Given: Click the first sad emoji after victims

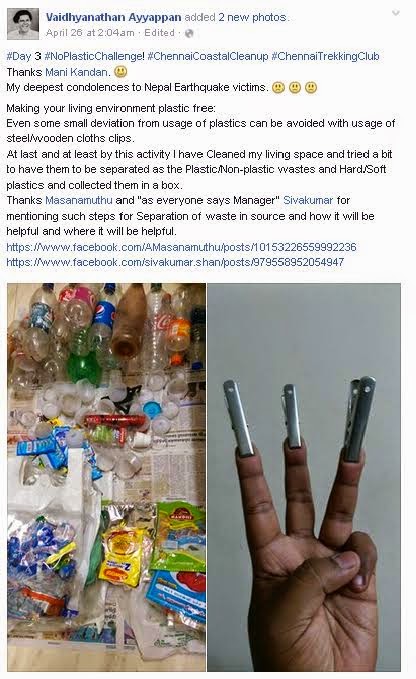Looking at the screenshot, I should (x=278, y=87).
